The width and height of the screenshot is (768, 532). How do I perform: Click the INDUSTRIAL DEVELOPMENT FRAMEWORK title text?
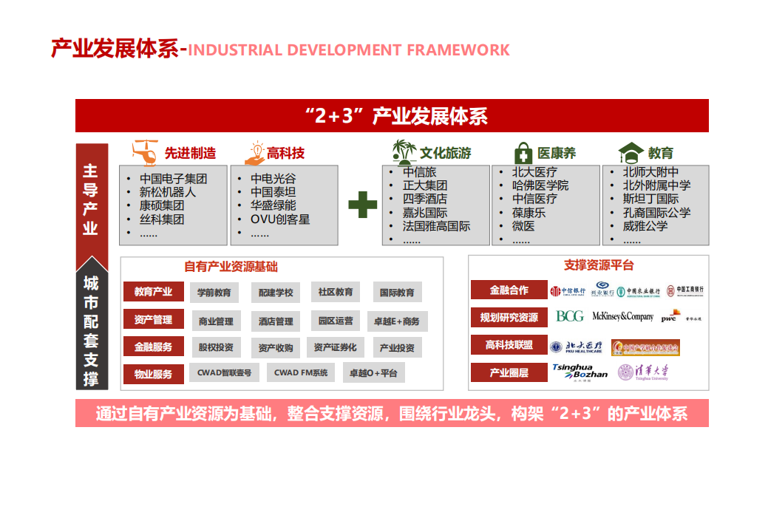tap(349, 50)
